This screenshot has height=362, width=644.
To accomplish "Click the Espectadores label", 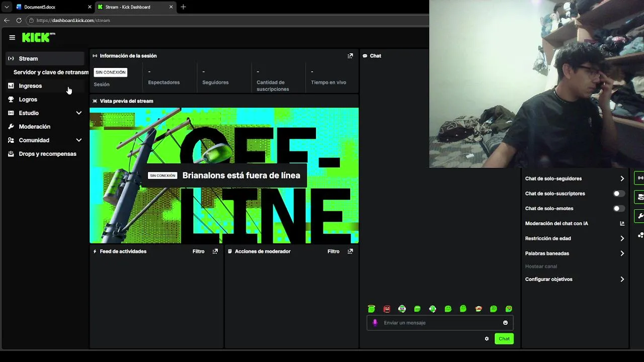I will 164,82.
